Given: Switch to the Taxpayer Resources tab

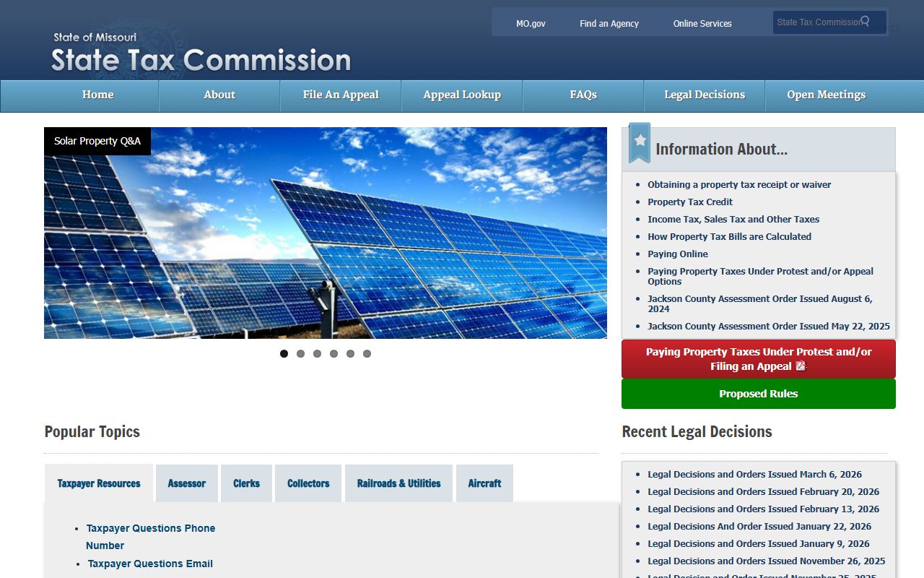Looking at the screenshot, I should tap(99, 483).
